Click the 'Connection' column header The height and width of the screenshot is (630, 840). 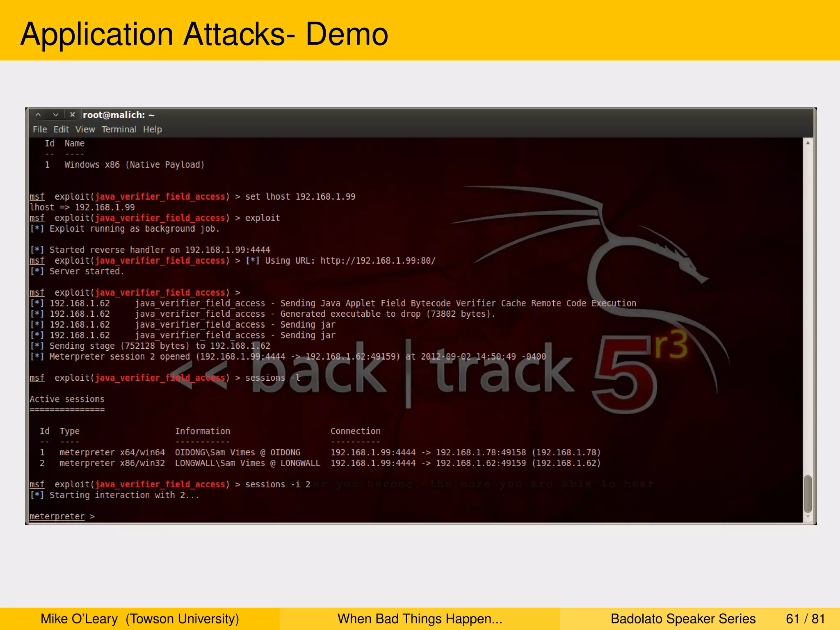pos(356,431)
